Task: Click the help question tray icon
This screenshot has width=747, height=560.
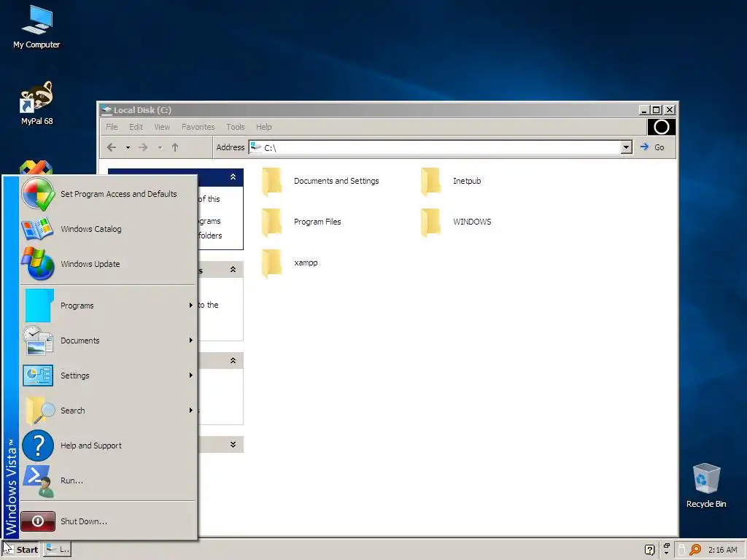Action: pos(649,550)
